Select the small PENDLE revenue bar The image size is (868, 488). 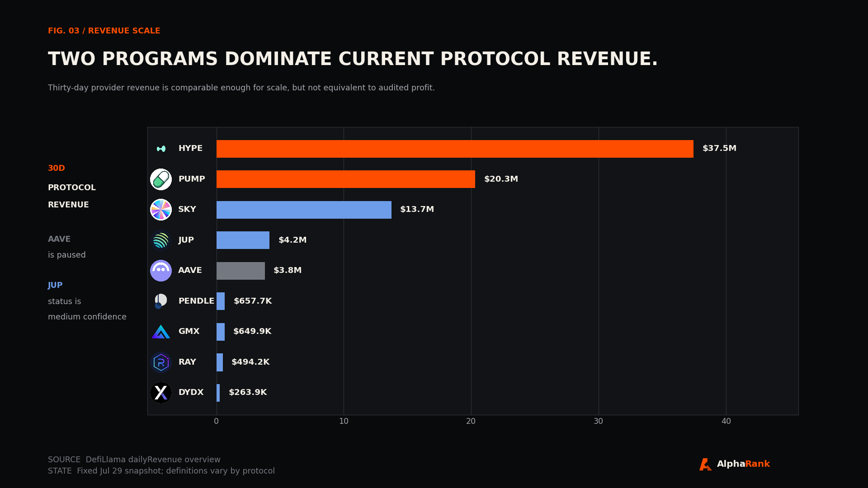(x=221, y=301)
